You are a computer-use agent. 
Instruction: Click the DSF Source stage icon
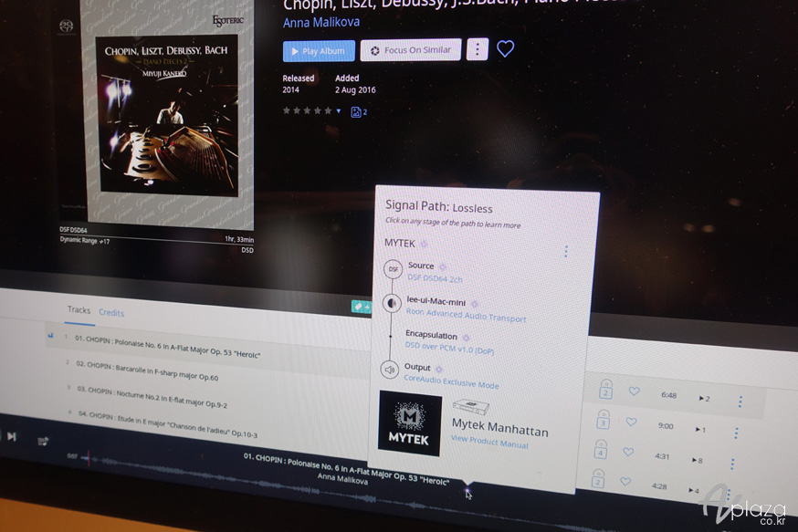point(393,270)
